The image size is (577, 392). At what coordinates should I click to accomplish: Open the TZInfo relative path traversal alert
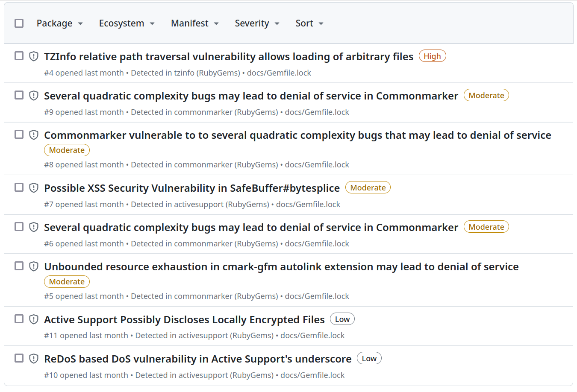pyautogui.click(x=229, y=56)
